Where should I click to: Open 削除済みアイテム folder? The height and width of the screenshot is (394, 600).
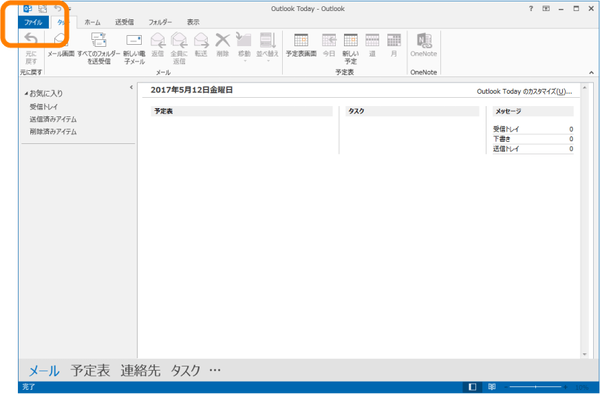[53, 131]
